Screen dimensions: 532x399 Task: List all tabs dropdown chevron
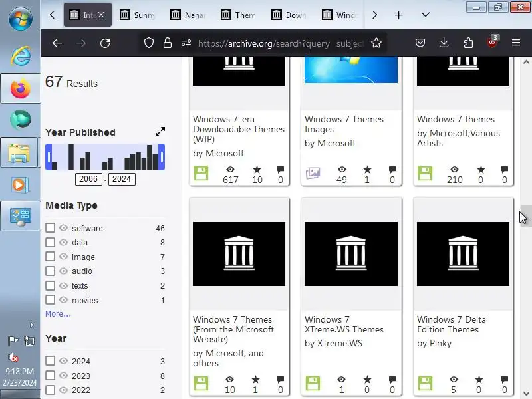point(426,15)
